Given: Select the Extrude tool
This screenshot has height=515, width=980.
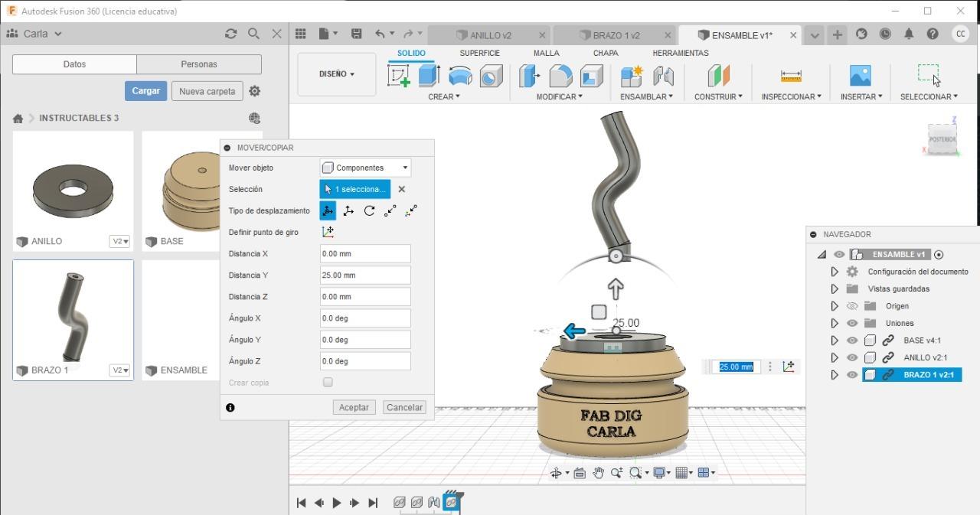Looking at the screenshot, I should 429,75.
